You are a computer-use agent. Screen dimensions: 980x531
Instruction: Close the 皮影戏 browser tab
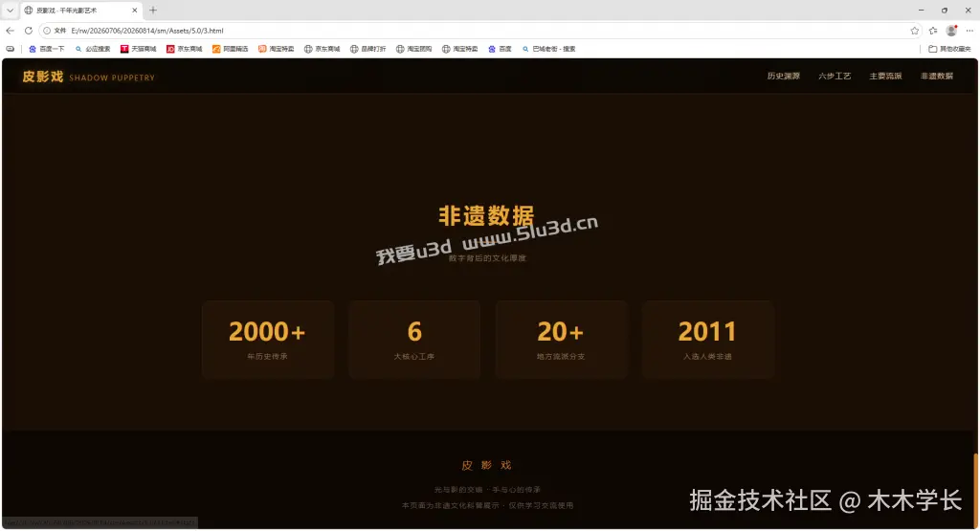pyautogui.click(x=134, y=10)
